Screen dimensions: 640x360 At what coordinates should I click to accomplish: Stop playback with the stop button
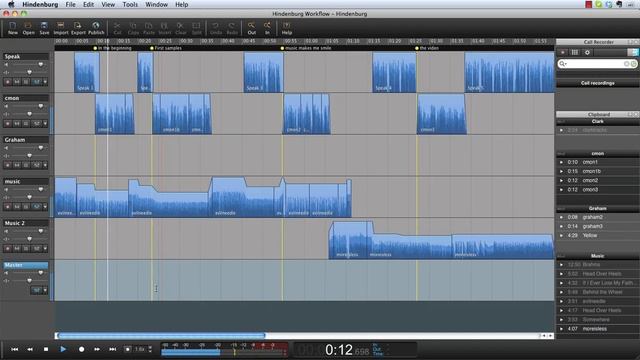pyautogui.click(x=46, y=349)
